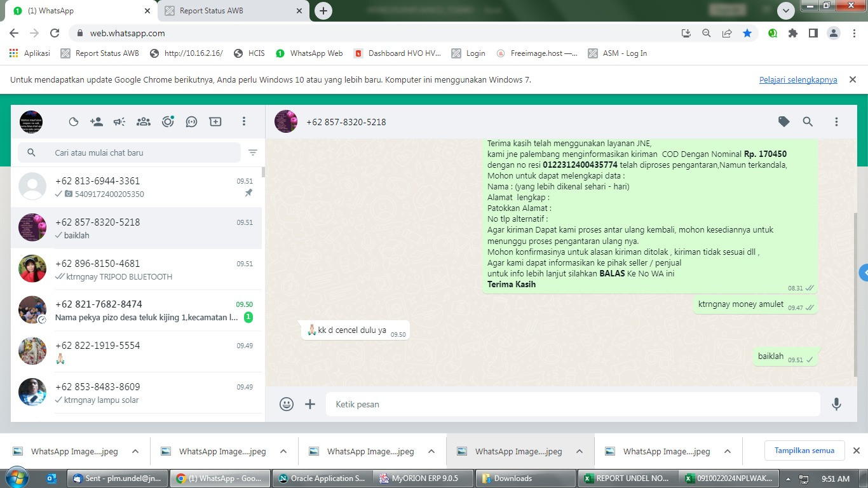Screen dimensions: 868x488
Task: Open Chrome profile avatar
Action: pyautogui.click(x=834, y=33)
